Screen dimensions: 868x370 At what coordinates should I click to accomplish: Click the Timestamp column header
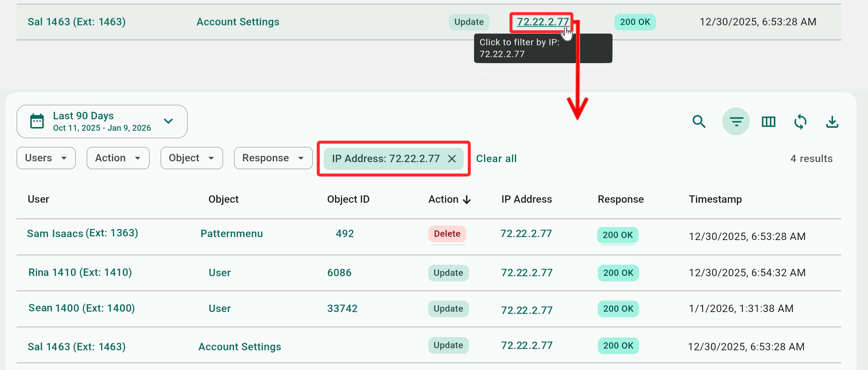click(715, 199)
